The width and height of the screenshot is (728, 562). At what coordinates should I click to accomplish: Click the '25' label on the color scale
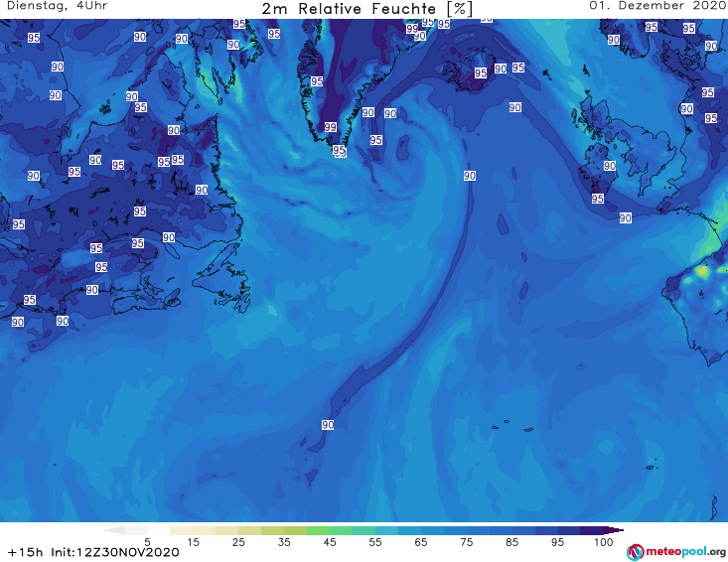(x=238, y=542)
